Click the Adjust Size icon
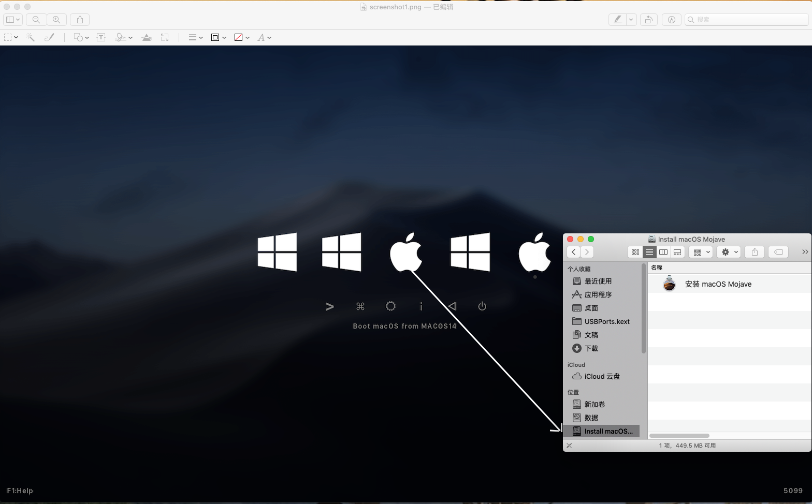 [165, 37]
